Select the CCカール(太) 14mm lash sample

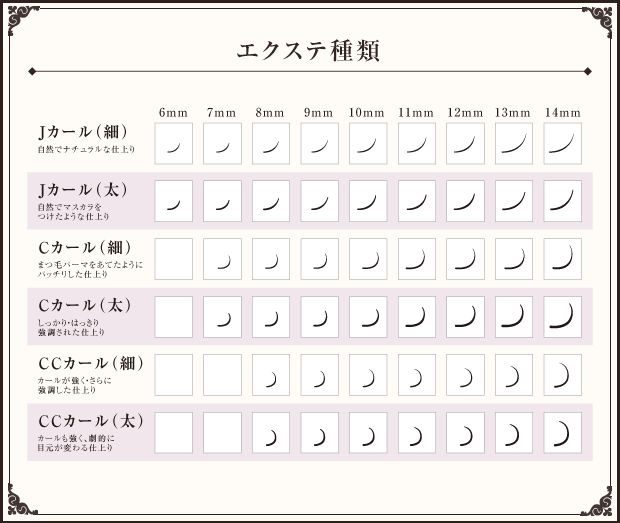click(563, 433)
